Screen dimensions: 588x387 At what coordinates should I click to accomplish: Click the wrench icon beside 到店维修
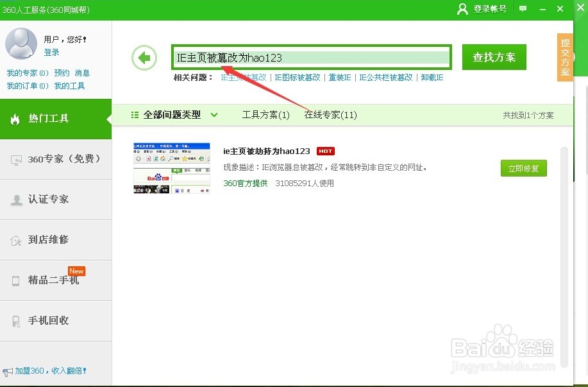click(x=16, y=240)
